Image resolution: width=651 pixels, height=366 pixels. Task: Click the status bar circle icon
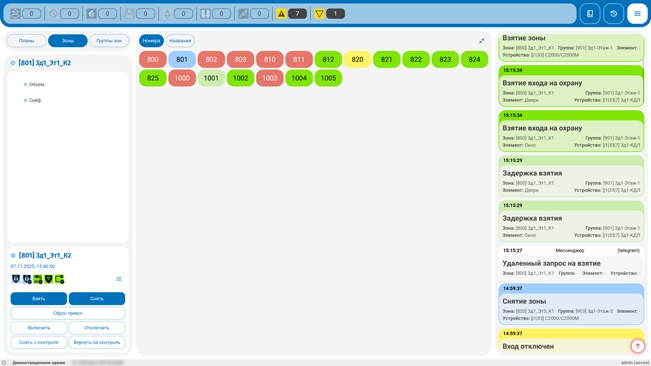(x=4, y=363)
